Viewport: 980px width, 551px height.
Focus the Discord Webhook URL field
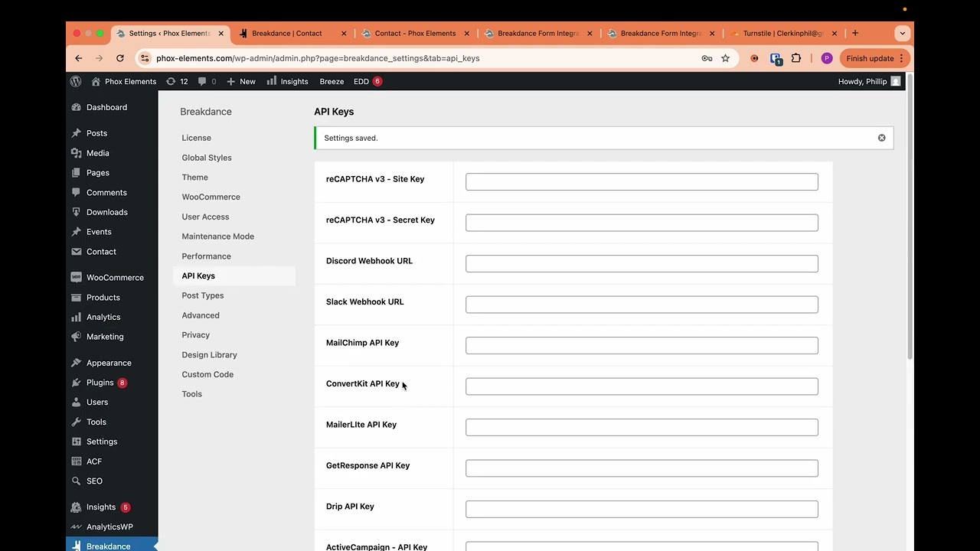point(642,263)
